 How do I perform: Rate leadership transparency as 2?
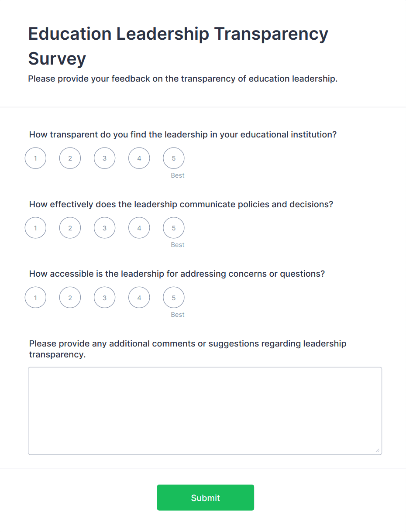click(x=70, y=158)
